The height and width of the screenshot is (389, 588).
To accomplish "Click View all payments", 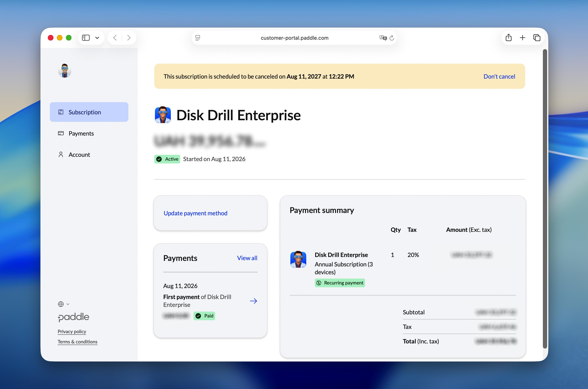I will pos(247,258).
